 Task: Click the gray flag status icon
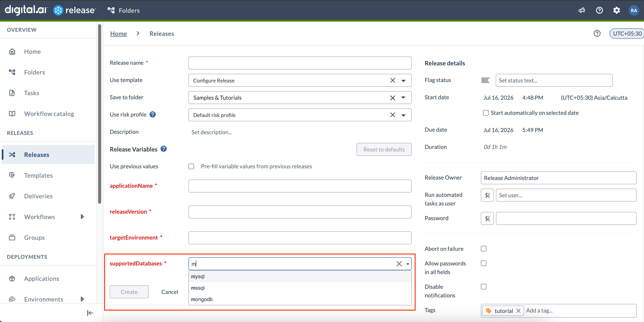485,80
